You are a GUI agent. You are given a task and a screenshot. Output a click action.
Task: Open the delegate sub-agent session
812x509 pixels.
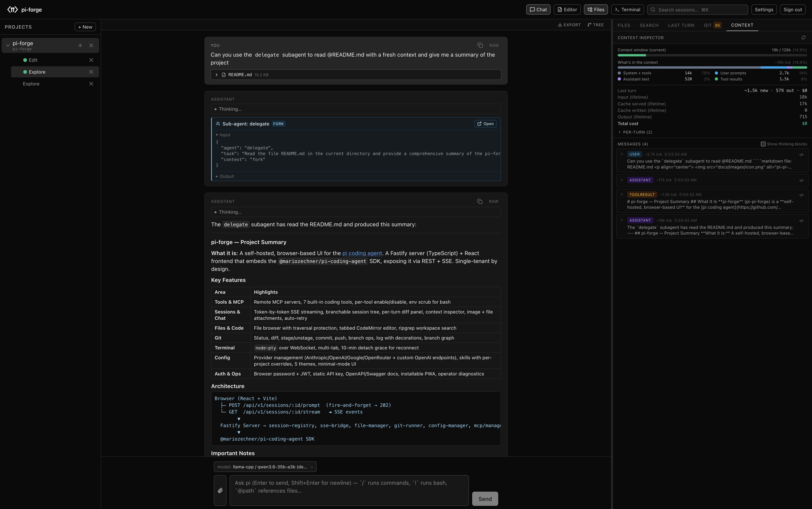[485, 124]
